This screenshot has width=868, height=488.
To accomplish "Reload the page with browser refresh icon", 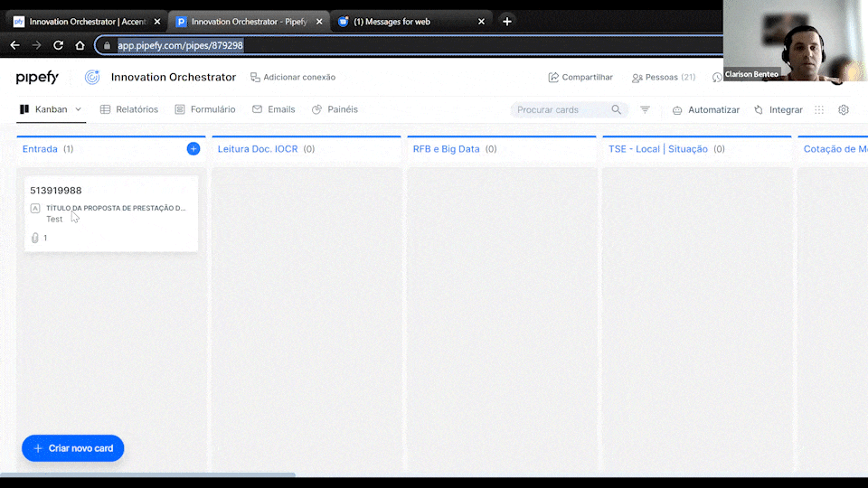I will click(59, 45).
